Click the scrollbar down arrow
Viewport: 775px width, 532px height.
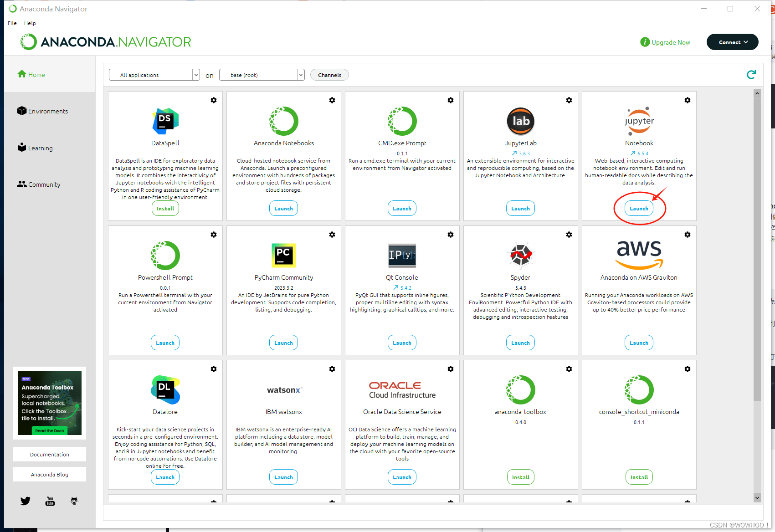[757, 498]
